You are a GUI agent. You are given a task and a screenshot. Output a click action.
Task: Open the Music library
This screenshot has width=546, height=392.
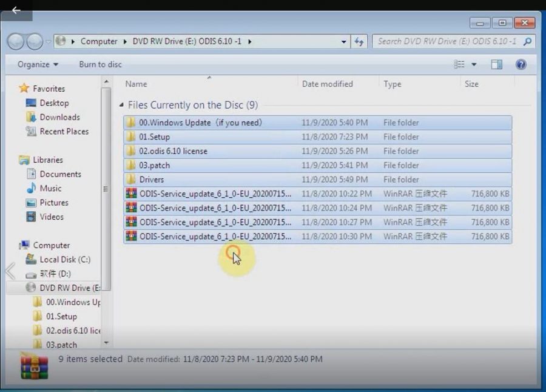pyautogui.click(x=50, y=189)
